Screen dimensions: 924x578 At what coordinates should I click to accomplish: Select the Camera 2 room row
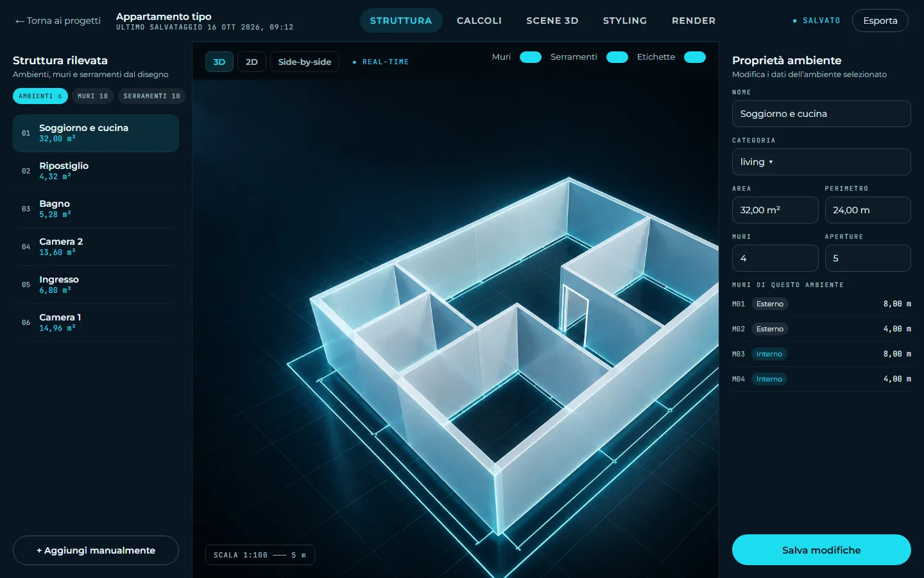click(96, 247)
